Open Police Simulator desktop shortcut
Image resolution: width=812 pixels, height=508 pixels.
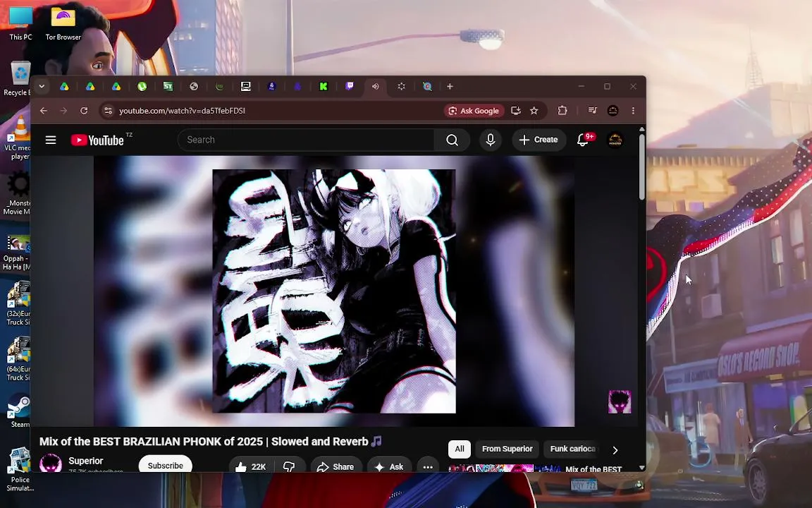[20, 469]
